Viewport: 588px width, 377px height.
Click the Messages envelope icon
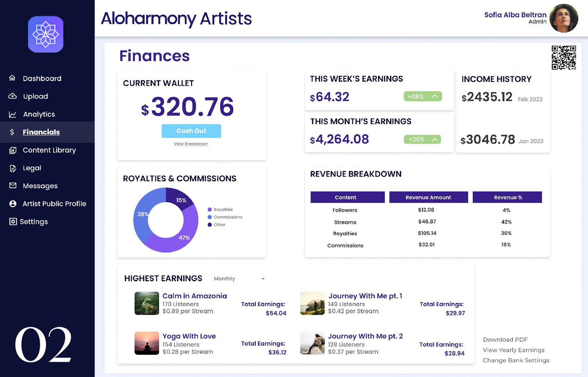(x=13, y=186)
